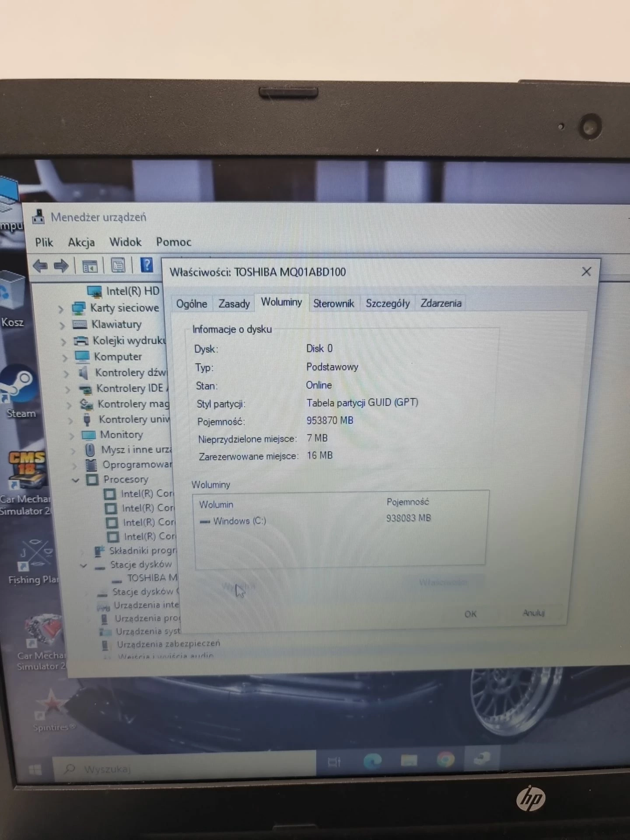Screen dimensions: 630x840
Task: Select the Intel(R) HD display adapter item
Action: click(133, 291)
